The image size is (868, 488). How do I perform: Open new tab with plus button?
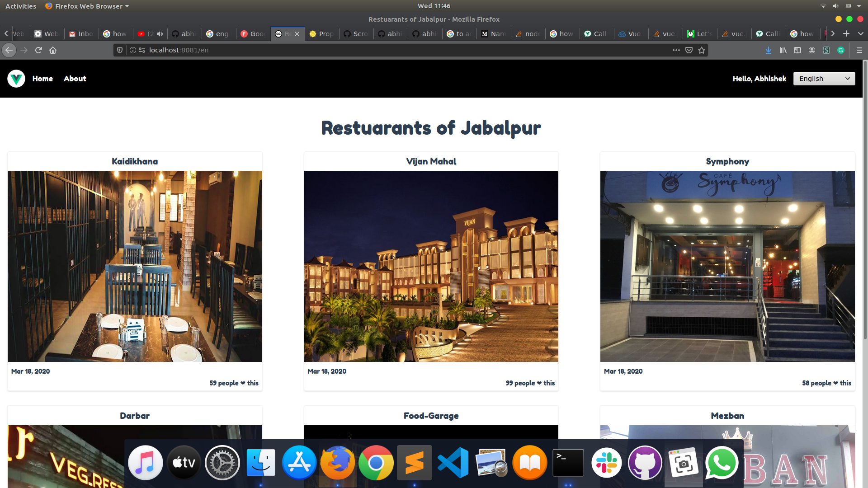[846, 33]
